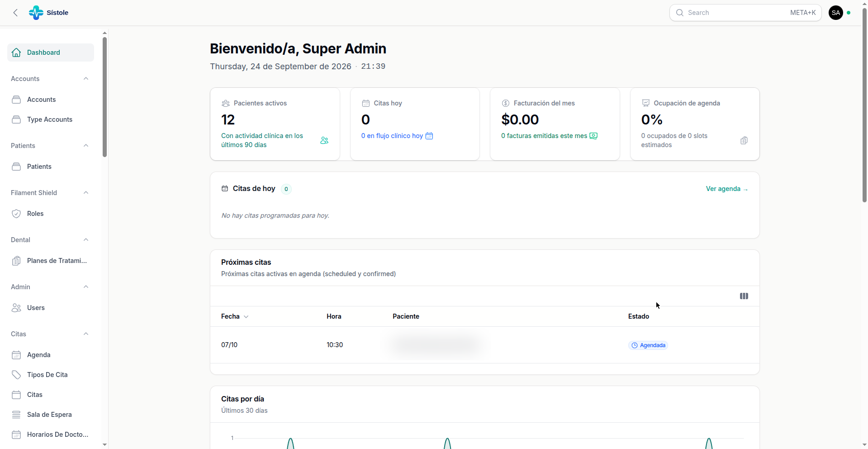This screenshot has width=868, height=449.
Task: Open Patients page from sidebar
Action: (x=51, y=167)
